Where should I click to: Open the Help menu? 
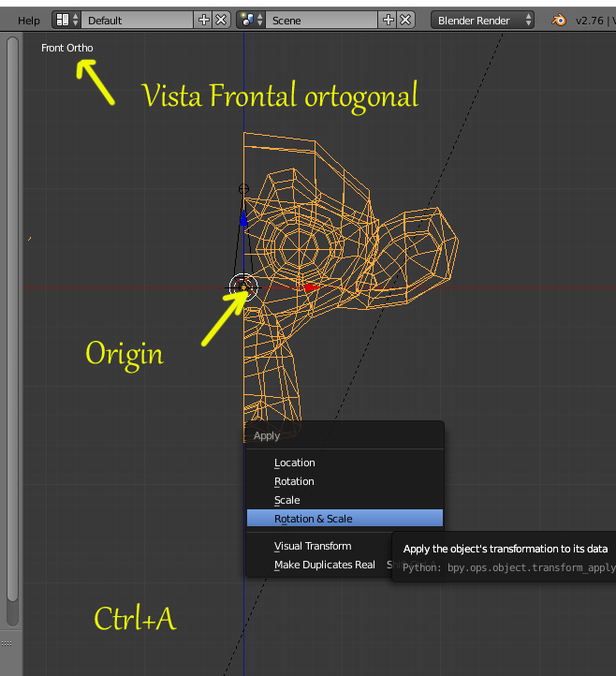tap(28, 21)
